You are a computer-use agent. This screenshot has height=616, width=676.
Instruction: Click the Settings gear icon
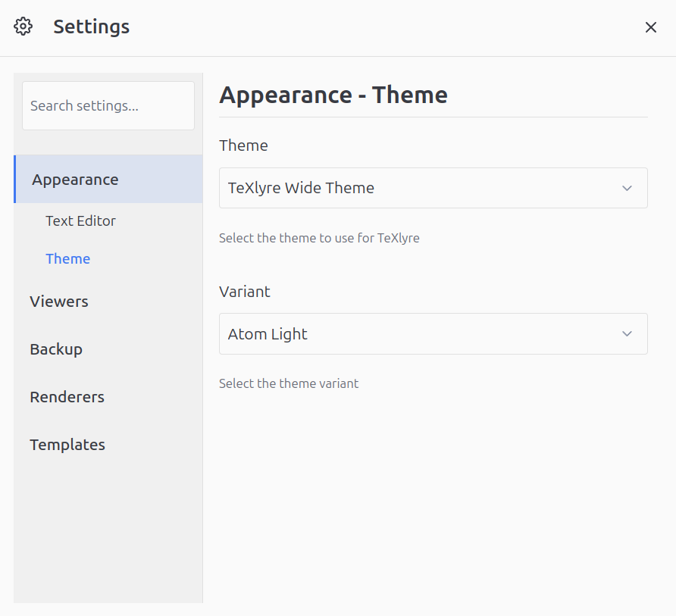(x=23, y=27)
